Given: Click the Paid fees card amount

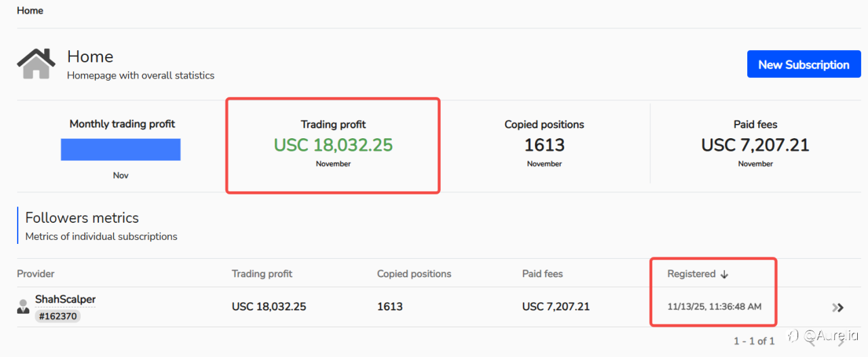Looking at the screenshot, I should pyautogui.click(x=755, y=145).
